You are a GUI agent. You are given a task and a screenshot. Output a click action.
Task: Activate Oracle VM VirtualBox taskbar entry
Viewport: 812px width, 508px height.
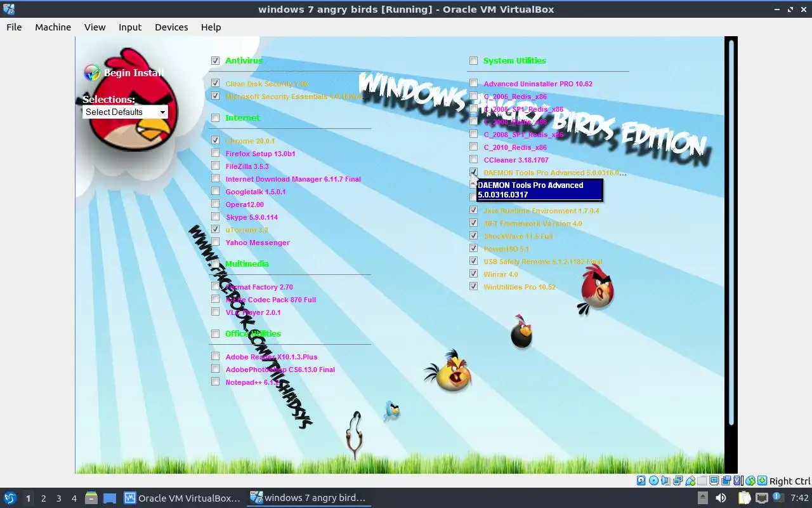pyautogui.click(x=183, y=498)
